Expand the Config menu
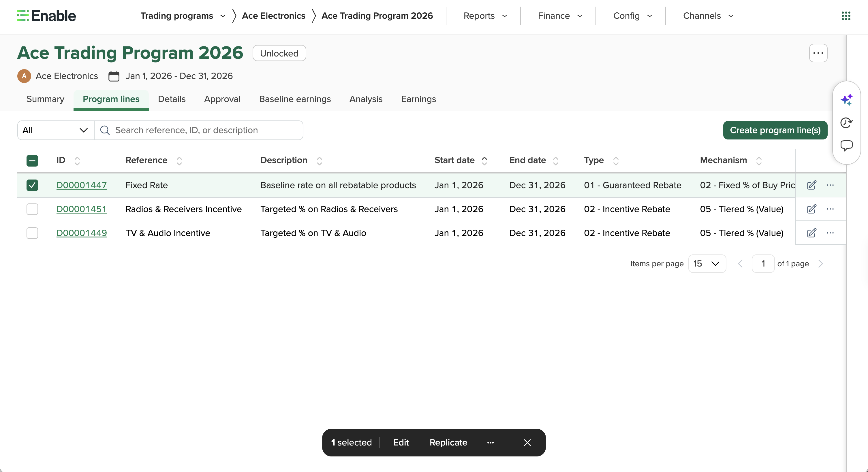 pyautogui.click(x=632, y=16)
